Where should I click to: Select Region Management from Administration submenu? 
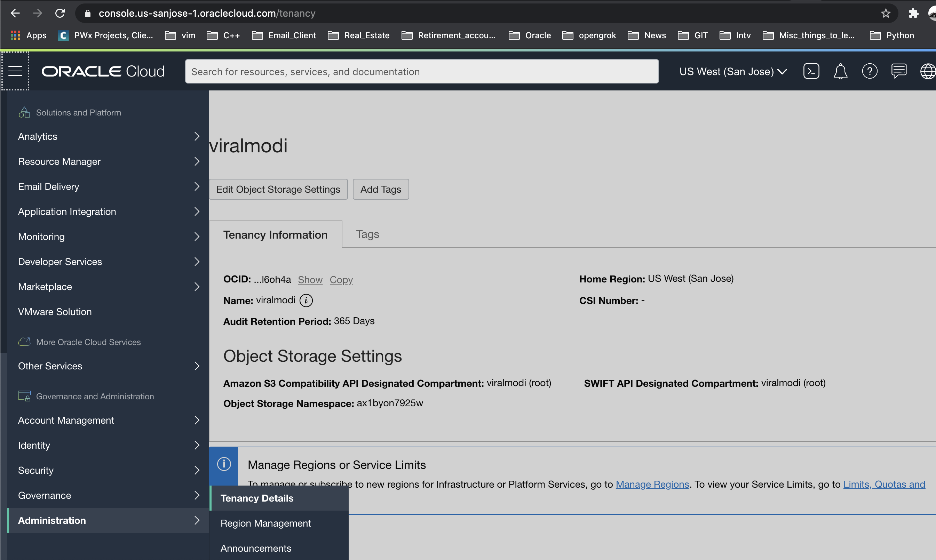tap(265, 523)
